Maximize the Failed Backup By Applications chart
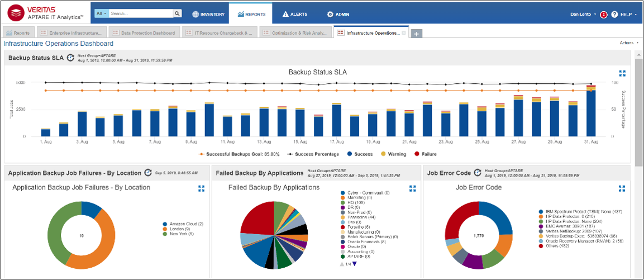The width and height of the screenshot is (644, 280). 413,188
